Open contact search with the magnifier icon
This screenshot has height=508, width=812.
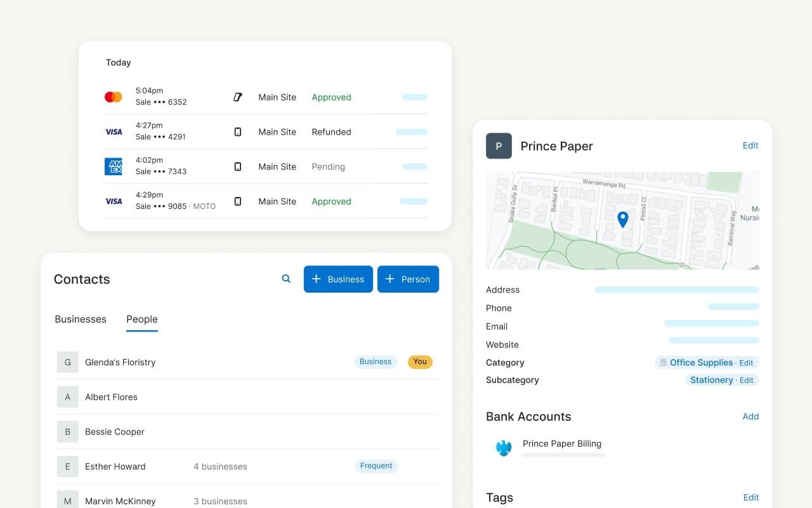pos(285,278)
